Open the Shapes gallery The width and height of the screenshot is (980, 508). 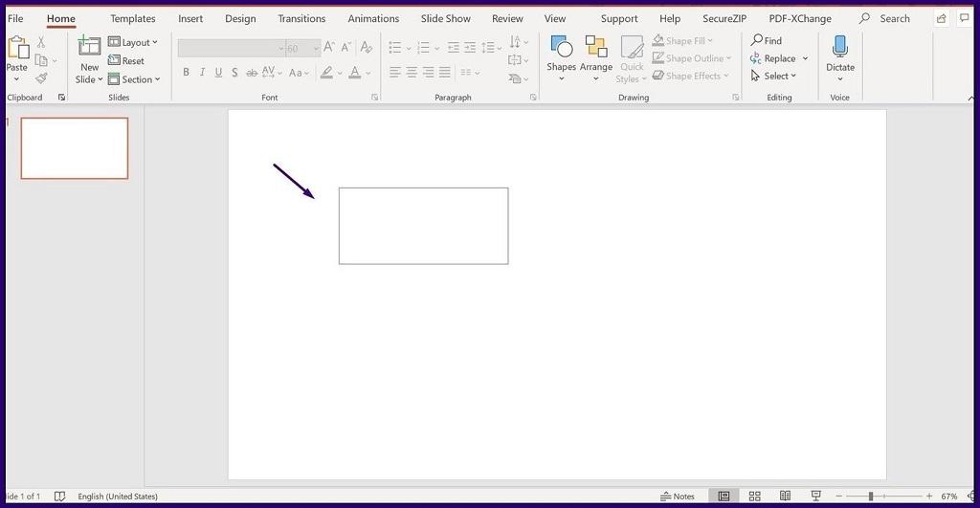click(x=561, y=58)
